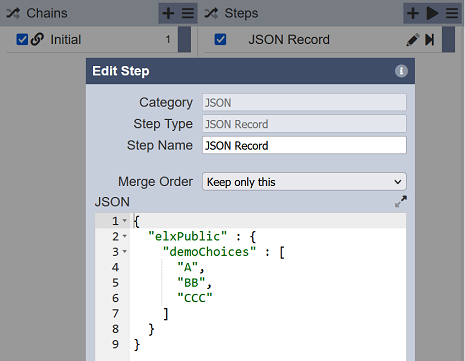The height and width of the screenshot is (361, 465).
Task: Open the Chains hamburger menu
Action: pos(188,13)
